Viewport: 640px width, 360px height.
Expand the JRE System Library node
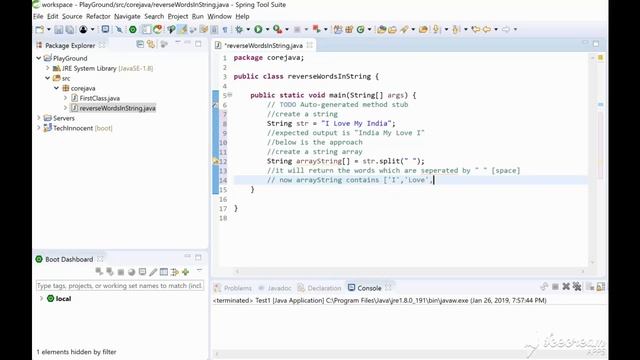[48, 68]
